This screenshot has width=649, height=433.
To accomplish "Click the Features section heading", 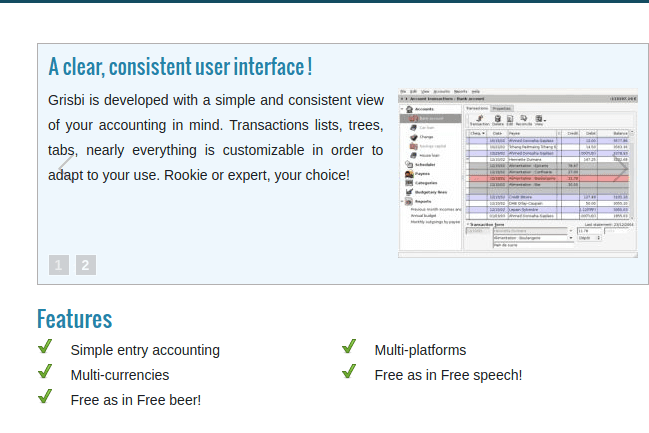I will pyautogui.click(x=74, y=319).
